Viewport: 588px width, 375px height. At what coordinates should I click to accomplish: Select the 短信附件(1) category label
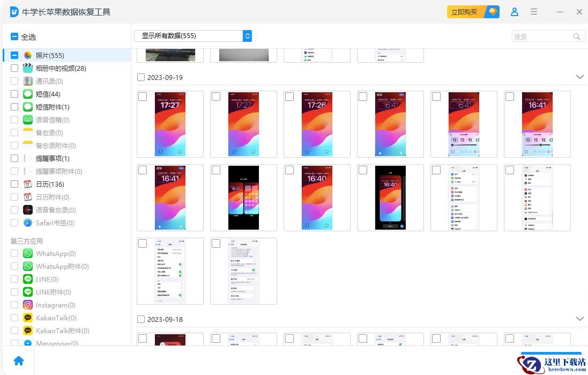(53, 107)
